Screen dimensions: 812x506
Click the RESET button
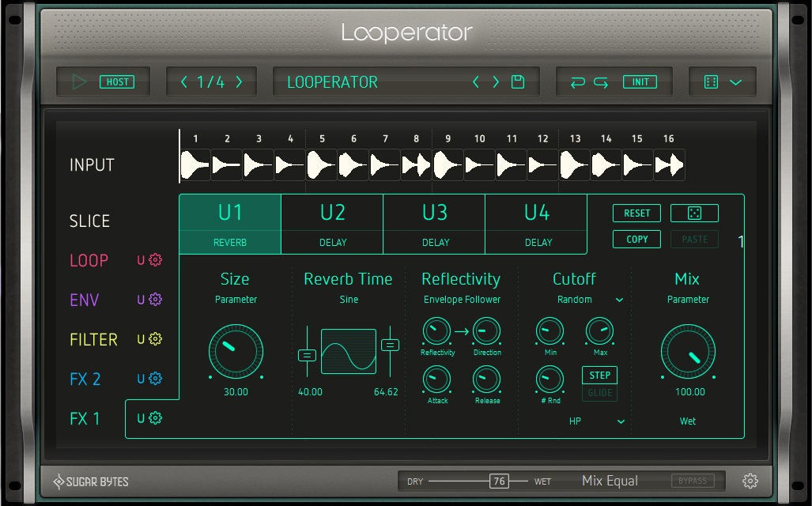636,213
